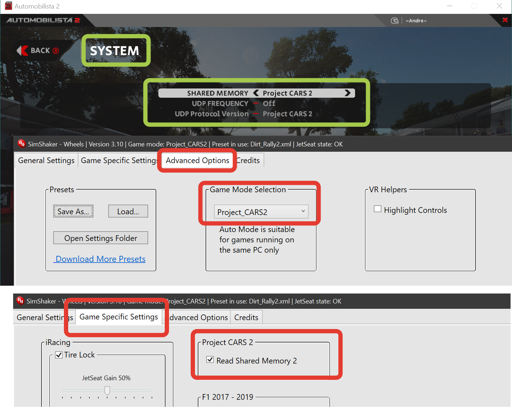Click Open Settings Folder button
The width and height of the screenshot is (512, 420).
pyautogui.click(x=100, y=238)
